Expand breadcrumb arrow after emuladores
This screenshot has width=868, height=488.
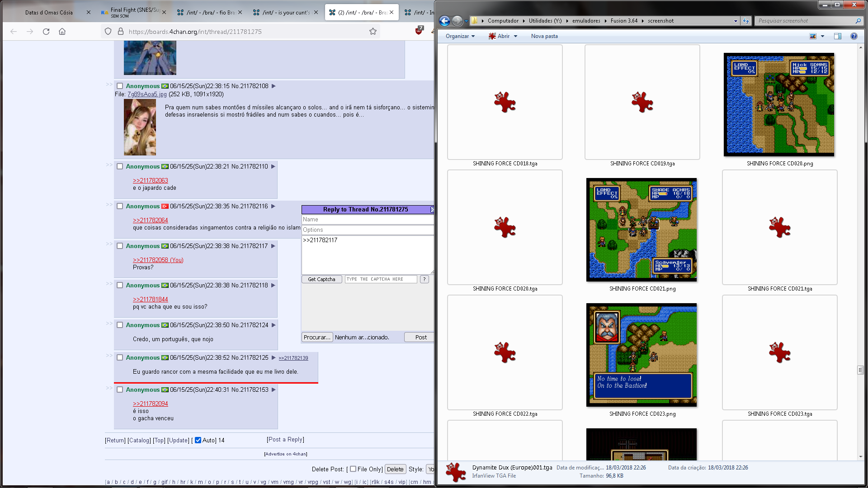pyautogui.click(x=605, y=21)
